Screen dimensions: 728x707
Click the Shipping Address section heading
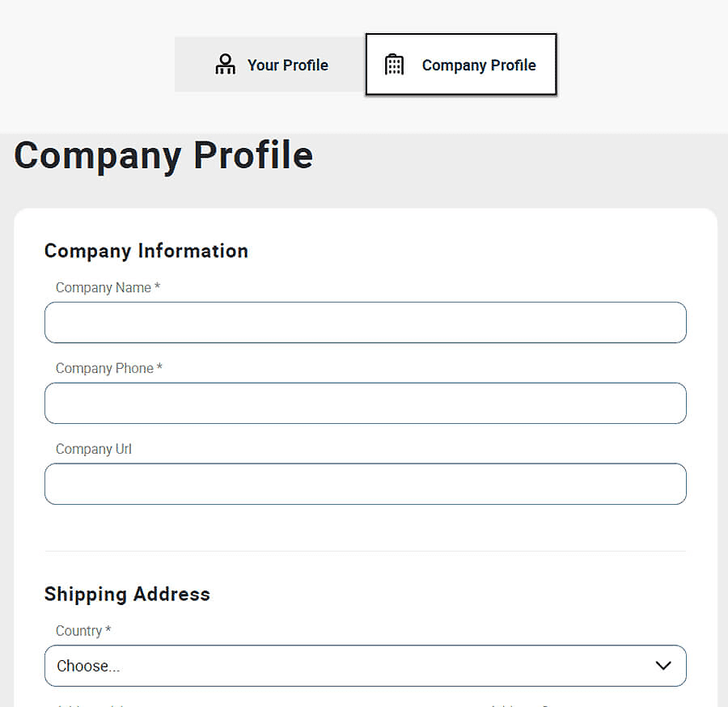click(127, 594)
